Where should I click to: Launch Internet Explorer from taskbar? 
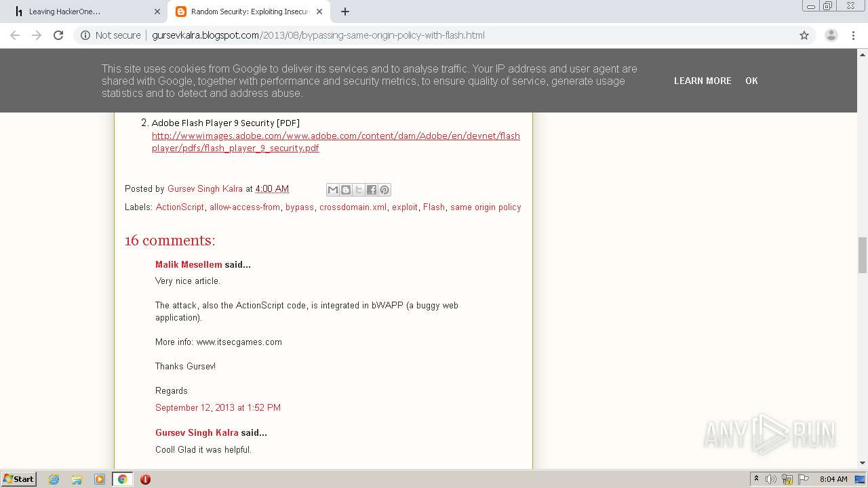tap(54, 479)
